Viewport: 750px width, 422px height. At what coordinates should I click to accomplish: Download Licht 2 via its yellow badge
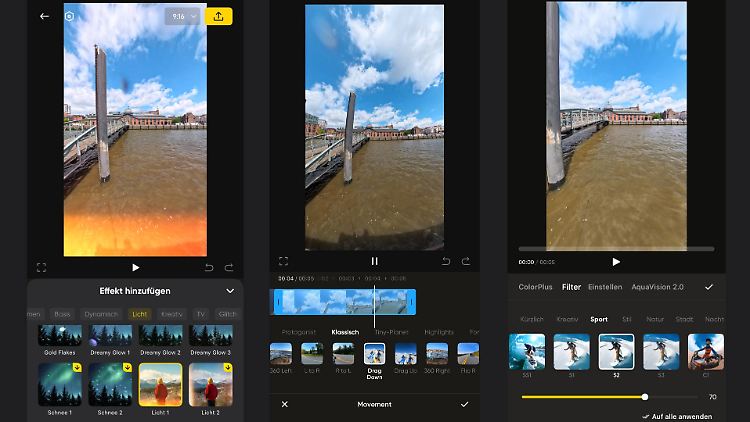pyautogui.click(x=228, y=367)
